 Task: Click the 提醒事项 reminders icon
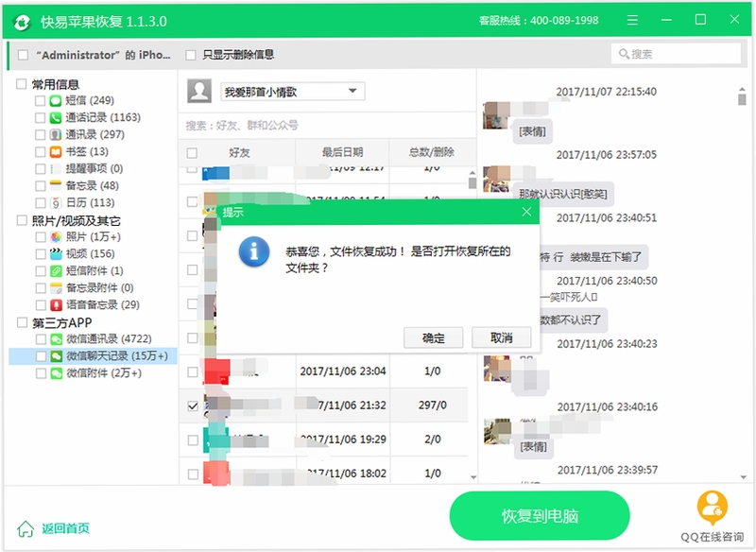(x=56, y=169)
